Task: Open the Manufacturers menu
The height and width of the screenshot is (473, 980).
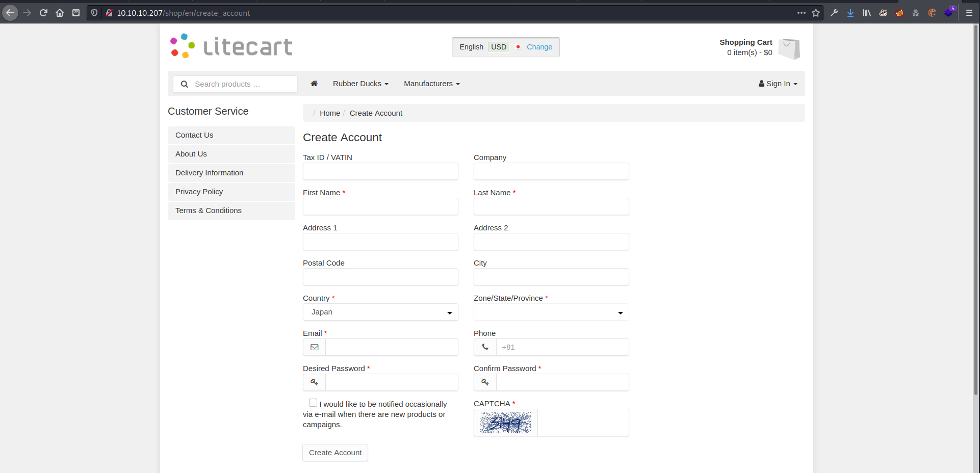Action: tap(431, 84)
